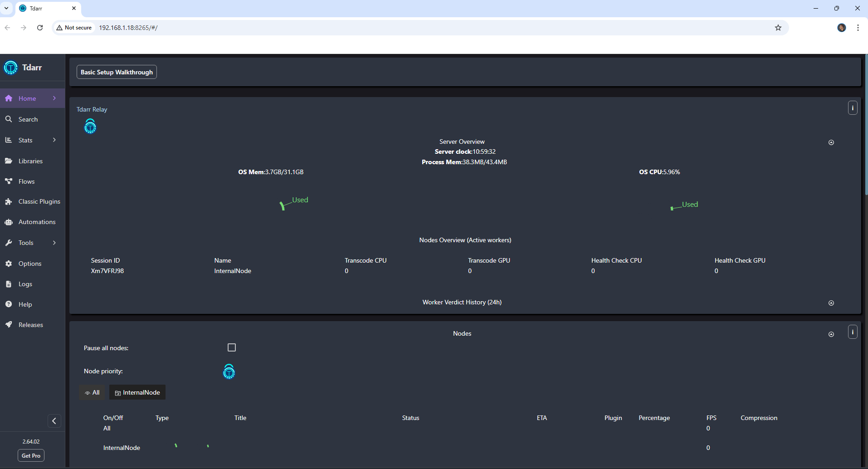Click the Tdarr Relay download icon
The height and width of the screenshot is (469, 868).
90,126
